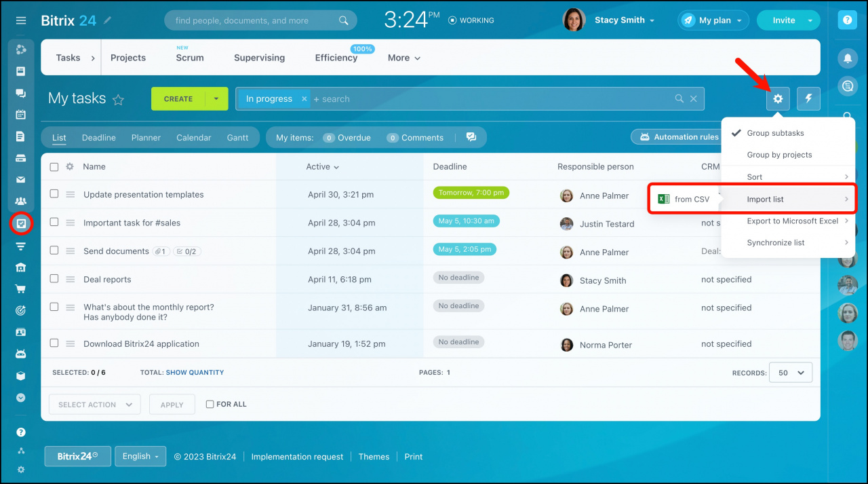Tick Download Bitrix24 application checkbox
The width and height of the screenshot is (868, 484).
(x=54, y=343)
